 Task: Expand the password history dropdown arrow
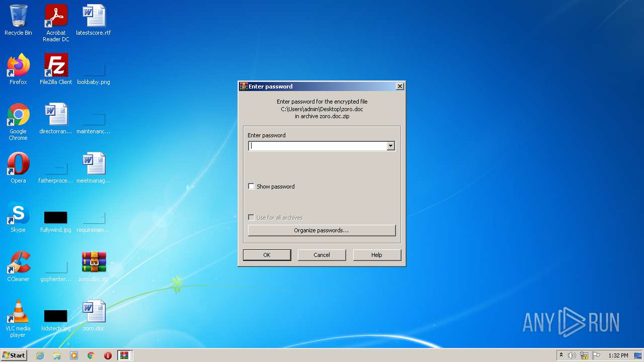390,146
